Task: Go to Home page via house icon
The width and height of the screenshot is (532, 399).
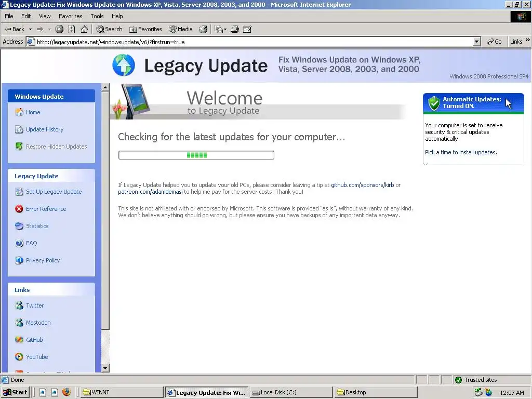Action: [84, 29]
